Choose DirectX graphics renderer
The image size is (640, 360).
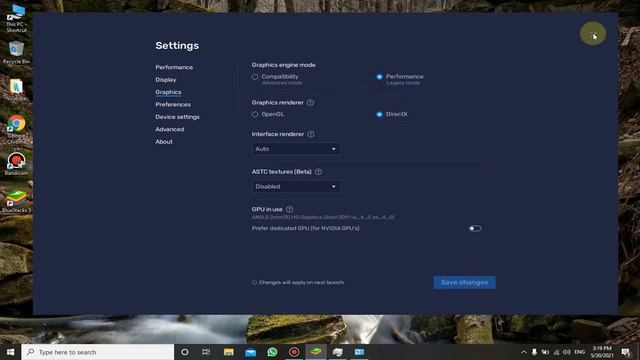pyautogui.click(x=379, y=114)
